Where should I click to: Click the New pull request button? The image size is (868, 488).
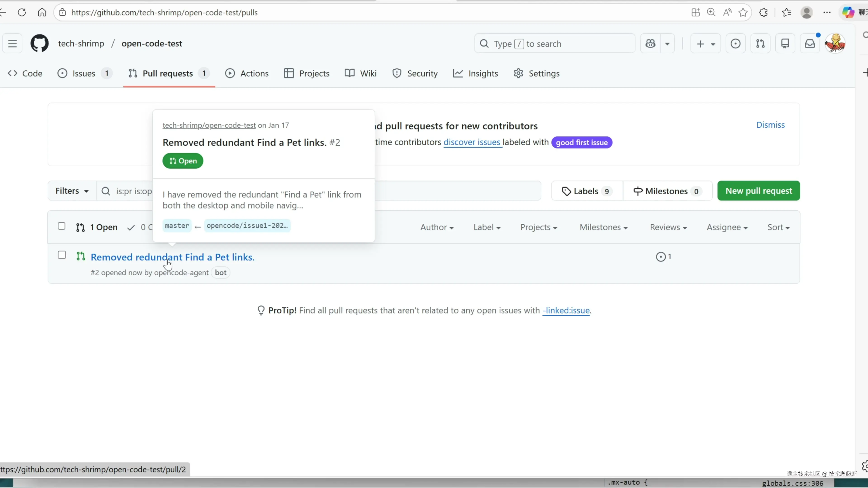point(759,191)
